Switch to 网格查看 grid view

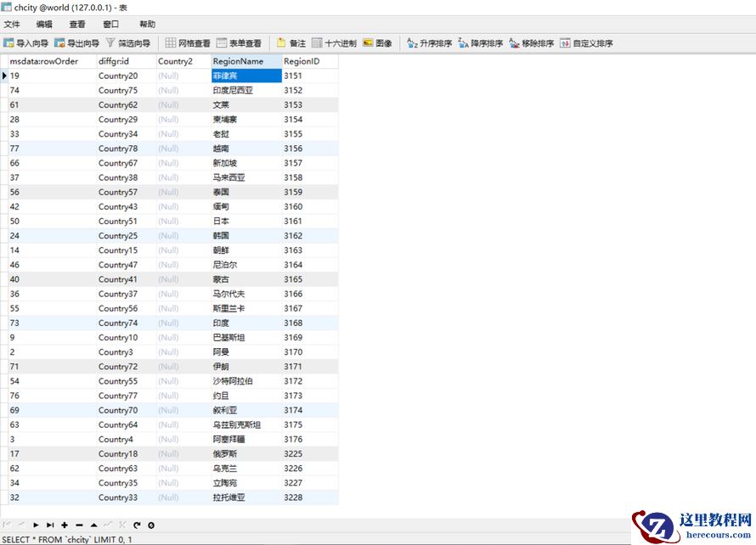(188, 43)
